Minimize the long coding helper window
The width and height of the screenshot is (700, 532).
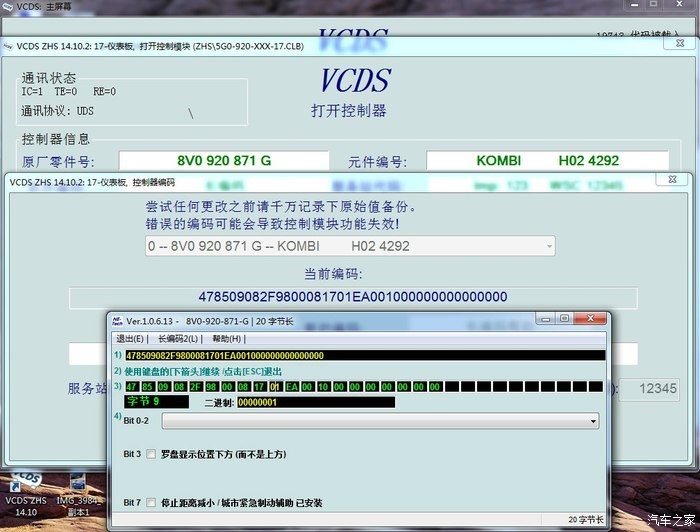[x=546, y=318]
